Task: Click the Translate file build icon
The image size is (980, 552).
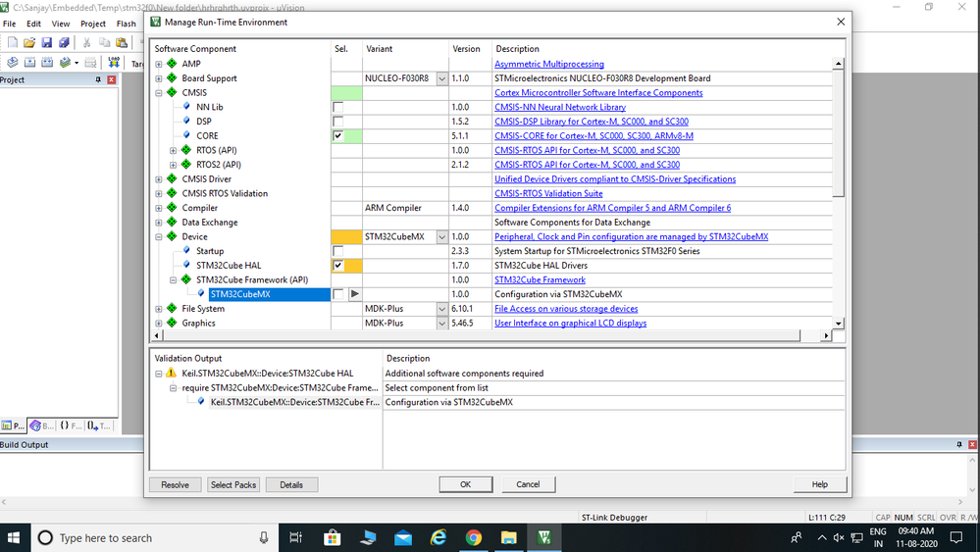Action: [13, 63]
